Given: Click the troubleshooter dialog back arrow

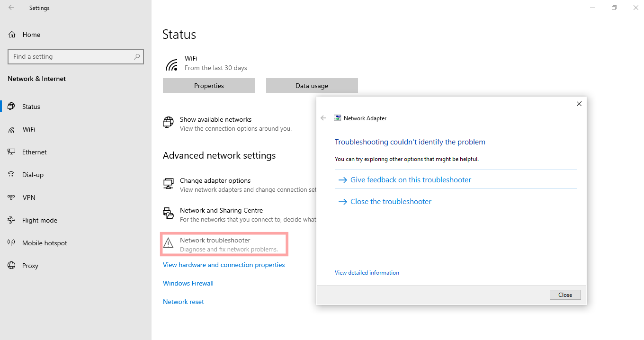Looking at the screenshot, I should [323, 118].
